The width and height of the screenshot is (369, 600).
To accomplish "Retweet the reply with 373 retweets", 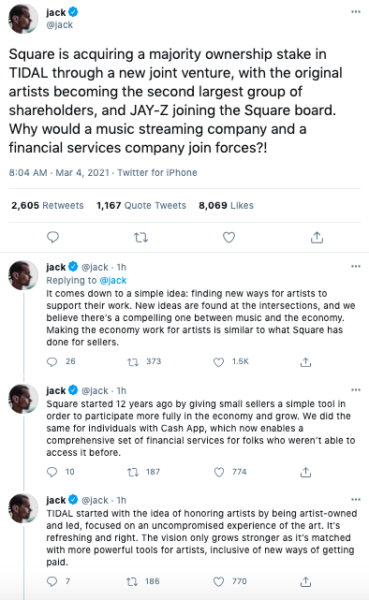I will point(133,362).
